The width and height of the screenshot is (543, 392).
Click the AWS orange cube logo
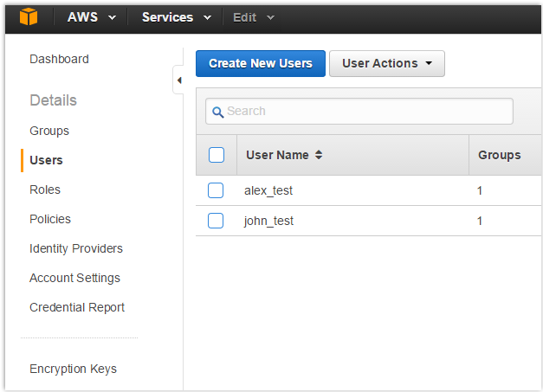coord(29,17)
